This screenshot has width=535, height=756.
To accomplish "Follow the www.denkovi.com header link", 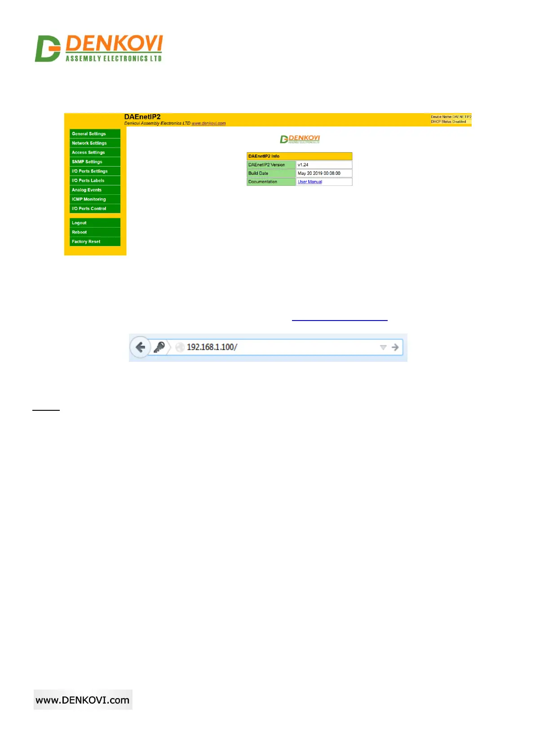I will 208,123.
